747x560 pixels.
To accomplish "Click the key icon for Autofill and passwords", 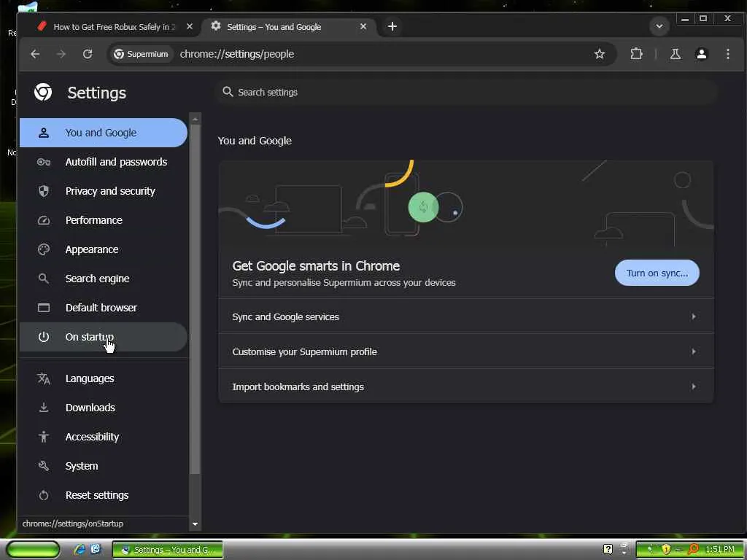I will click(x=43, y=162).
